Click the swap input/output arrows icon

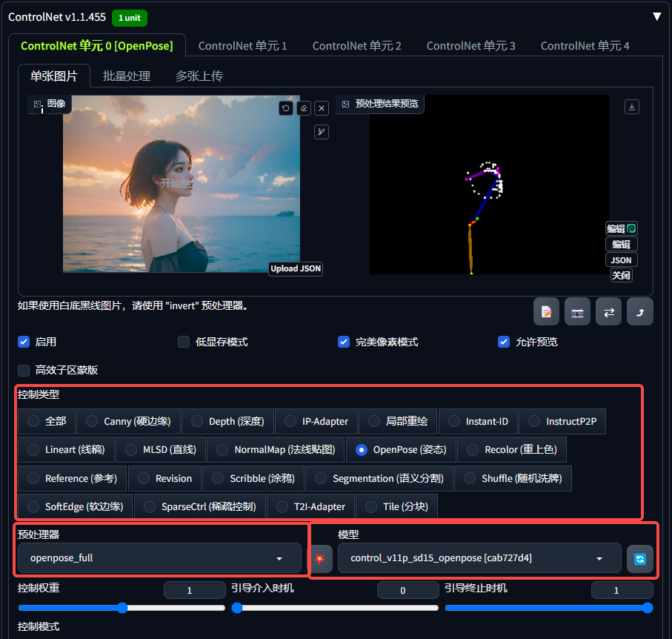tap(608, 311)
